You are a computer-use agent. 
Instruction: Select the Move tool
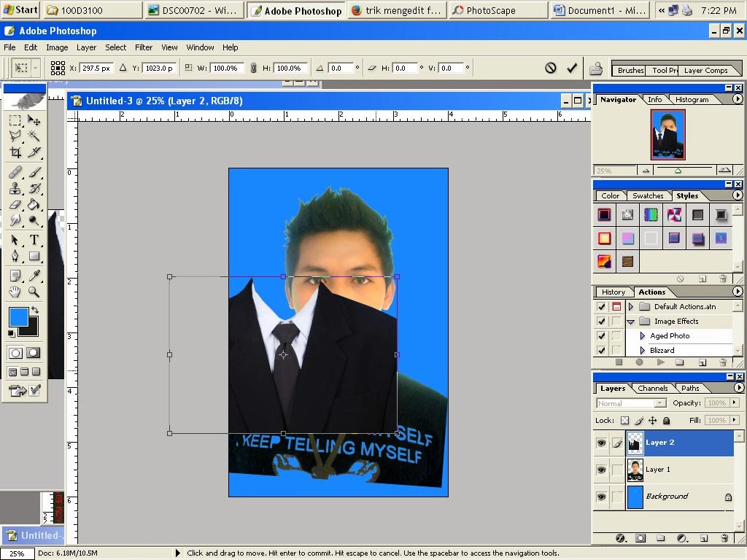coord(34,120)
